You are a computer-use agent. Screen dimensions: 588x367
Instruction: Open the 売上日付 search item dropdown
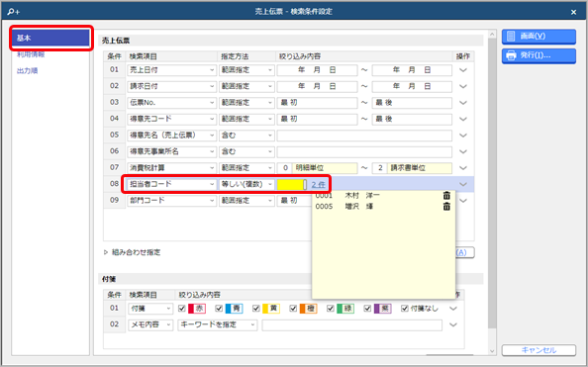(171, 70)
